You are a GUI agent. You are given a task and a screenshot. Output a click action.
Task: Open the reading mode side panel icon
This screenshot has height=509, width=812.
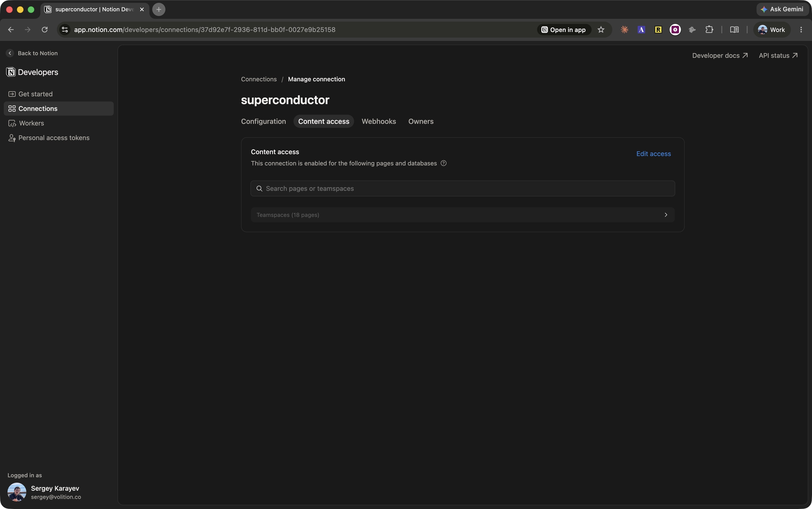[734, 30]
